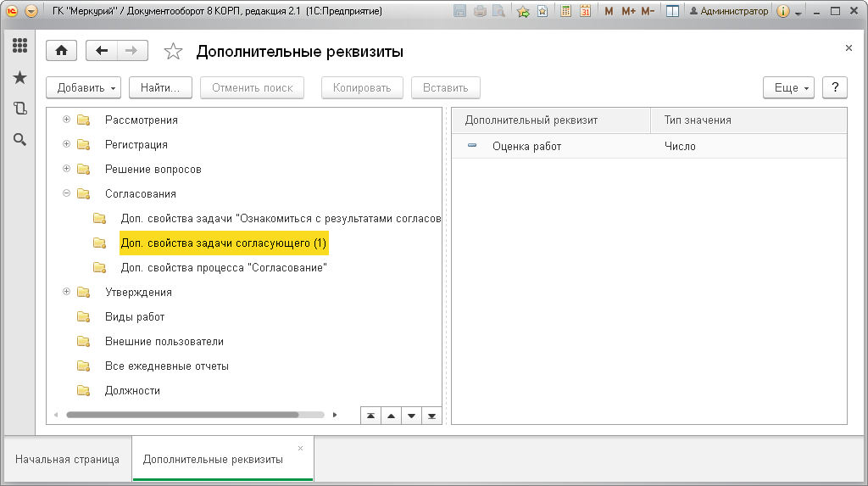Expand the Решение вопросов folder
The width and height of the screenshot is (868, 486).
[x=66, y=169]
